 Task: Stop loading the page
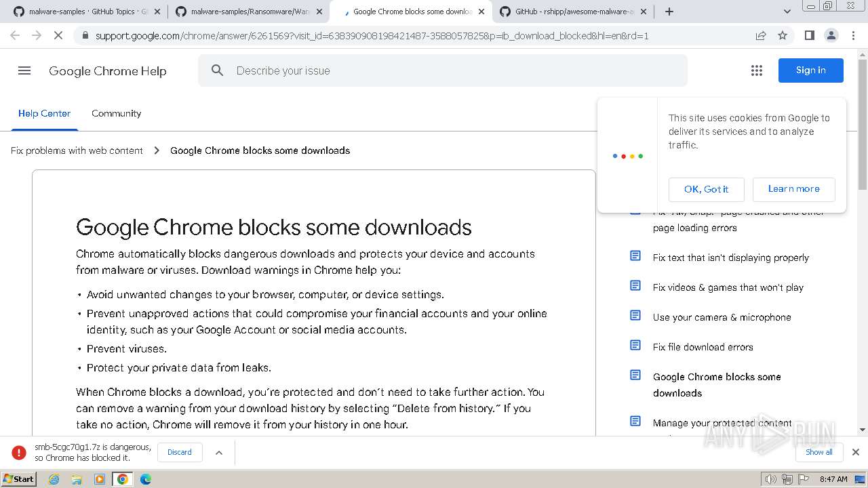pyautogui.click(x=58, y=35)
